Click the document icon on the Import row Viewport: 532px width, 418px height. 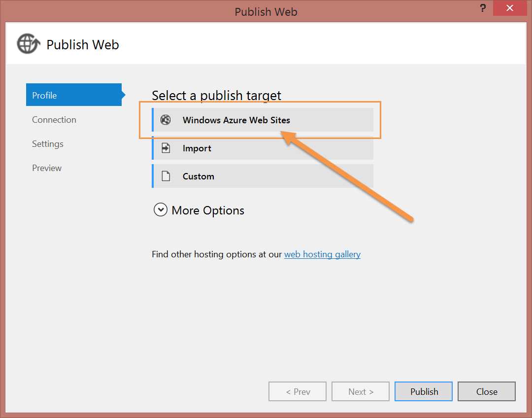[x=166, y=148]
